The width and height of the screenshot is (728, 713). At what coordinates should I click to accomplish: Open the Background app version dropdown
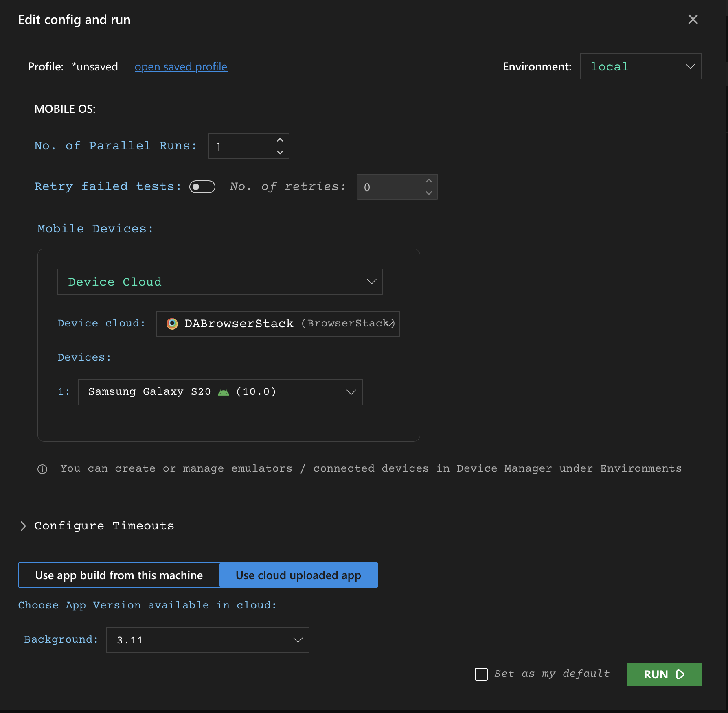[x=207, y=640]
